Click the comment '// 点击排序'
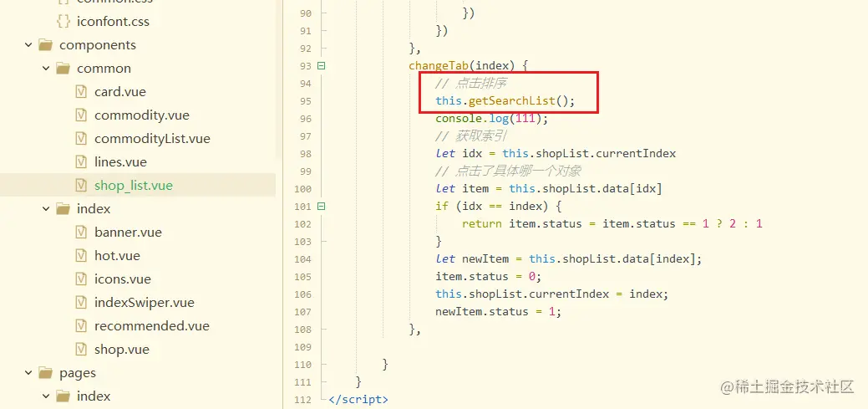 [471, 84]
